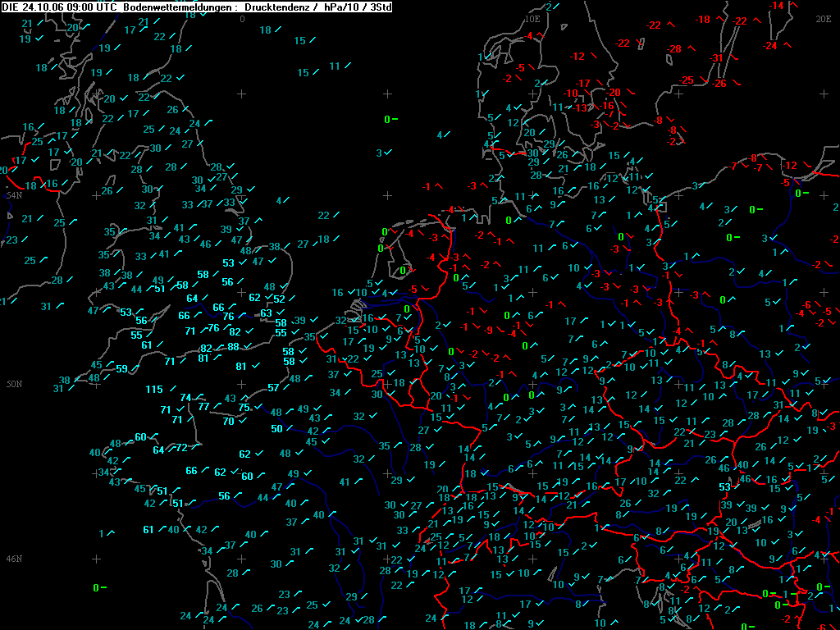Select the 115 pressure tendency reading
Screen dimensions: 840x630
154,390
